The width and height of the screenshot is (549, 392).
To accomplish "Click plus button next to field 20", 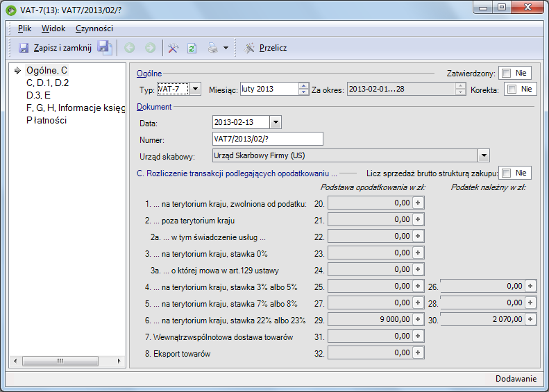I will click(418, 203).
